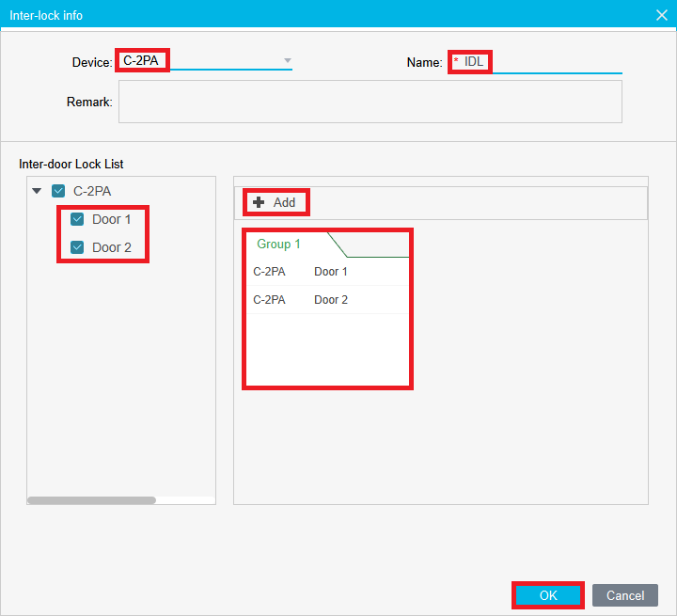Close the Inter-lock info dialog
Image resolution: width=677 pixels, height=616 pixels.
click(x=661, y=14)
